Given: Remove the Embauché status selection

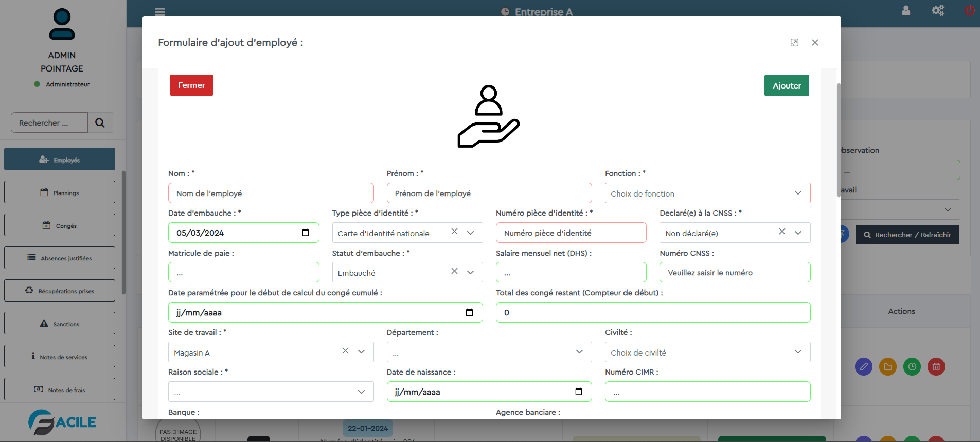Looking at the screenshot, I should coord(454,271).
